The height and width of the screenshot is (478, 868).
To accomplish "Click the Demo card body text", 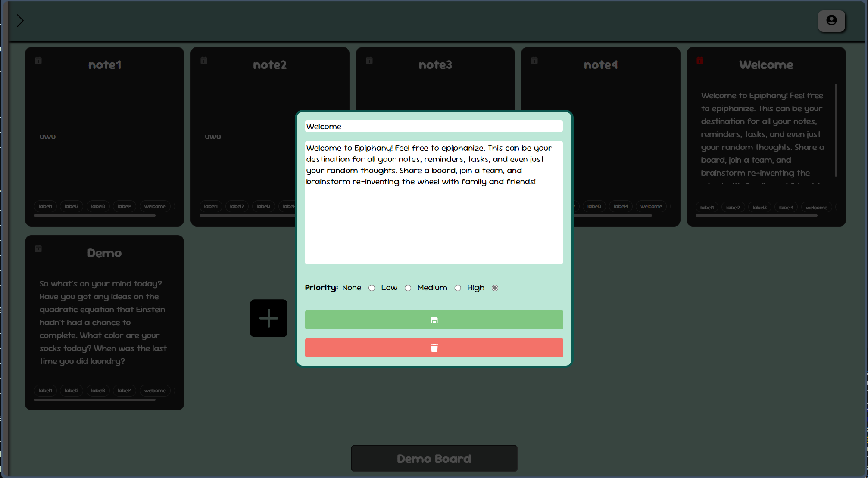I will (103, 323).
